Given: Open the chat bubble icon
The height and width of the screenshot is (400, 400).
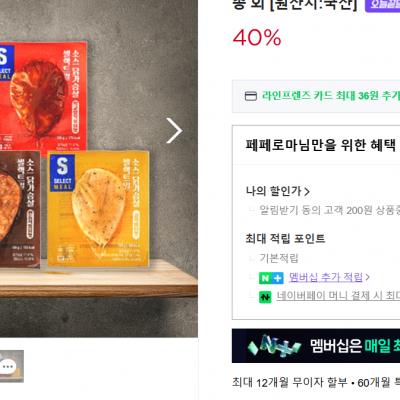Looking at the screenshot, I should click(7, 366).
